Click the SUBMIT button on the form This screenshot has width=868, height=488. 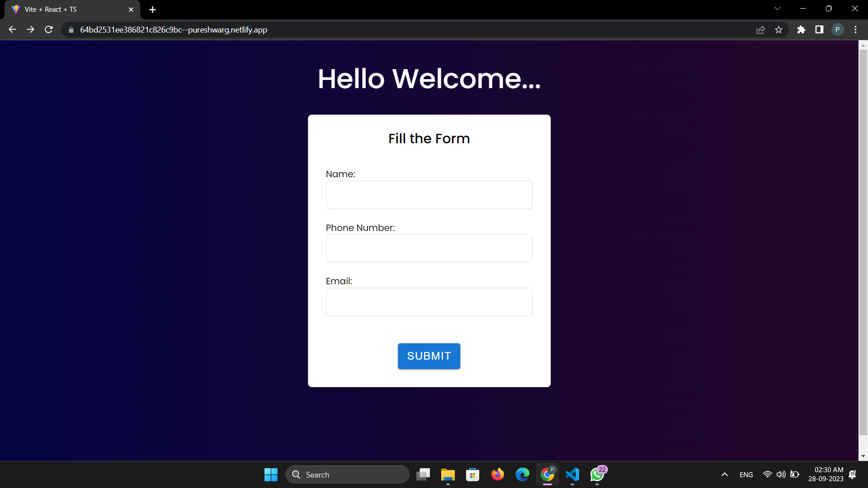pyautogui.click(x=429, y=356)
